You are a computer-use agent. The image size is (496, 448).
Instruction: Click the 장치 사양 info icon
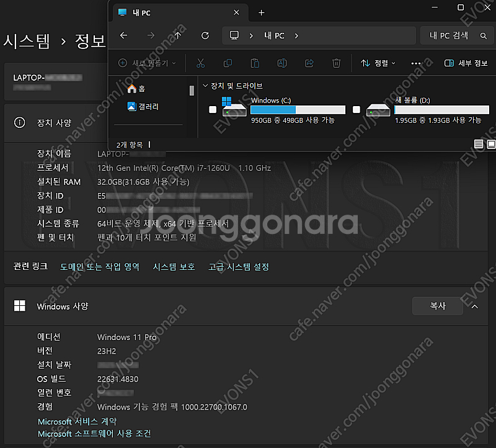[x=20, y=122]
